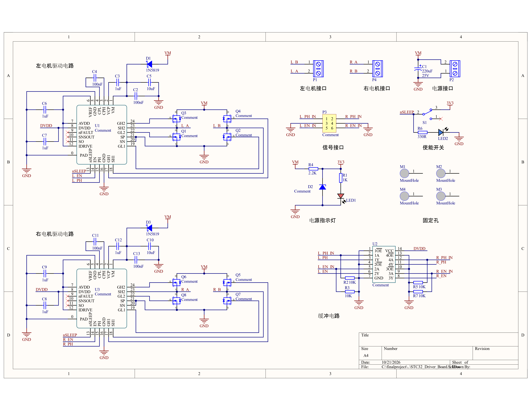Select the 使能开关 label
Screen dimensions: 532x411
pyautogui.click(x=433, y=148)
